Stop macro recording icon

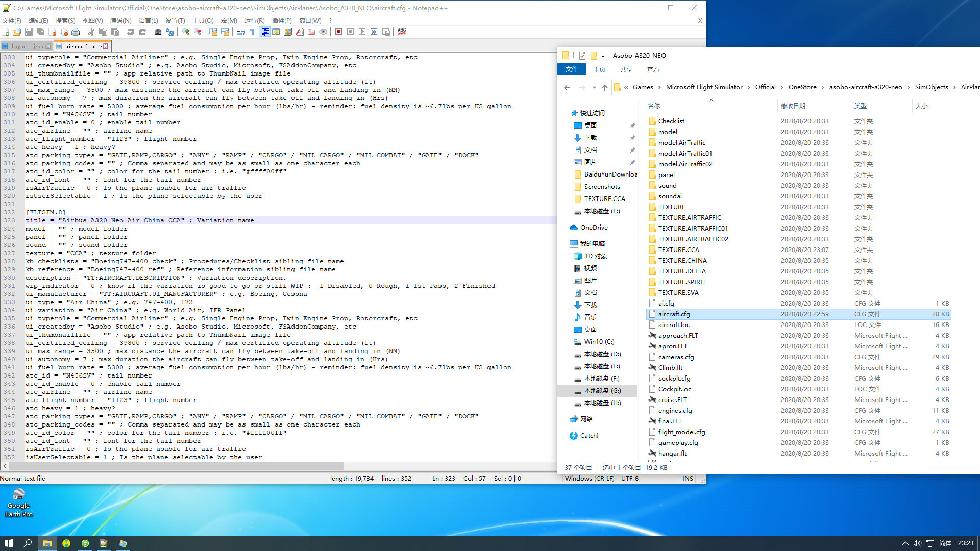[x=350, y=32]
